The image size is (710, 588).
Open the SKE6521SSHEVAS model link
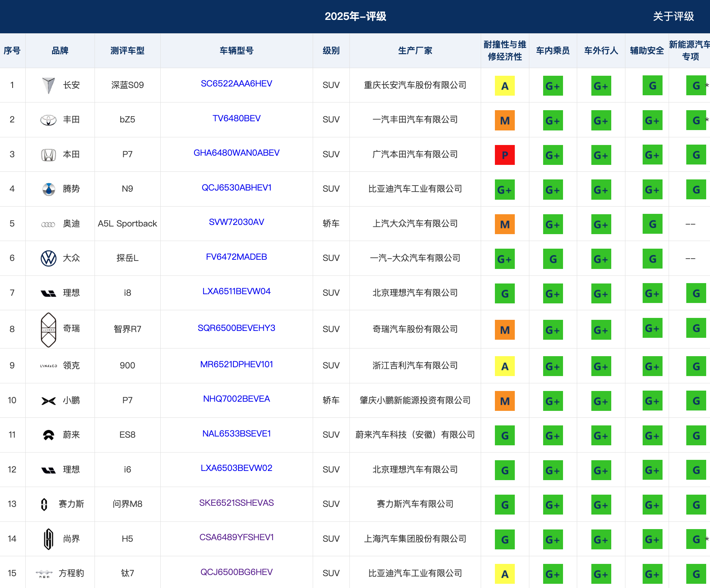pyautogui.click(x=237, y=503)
